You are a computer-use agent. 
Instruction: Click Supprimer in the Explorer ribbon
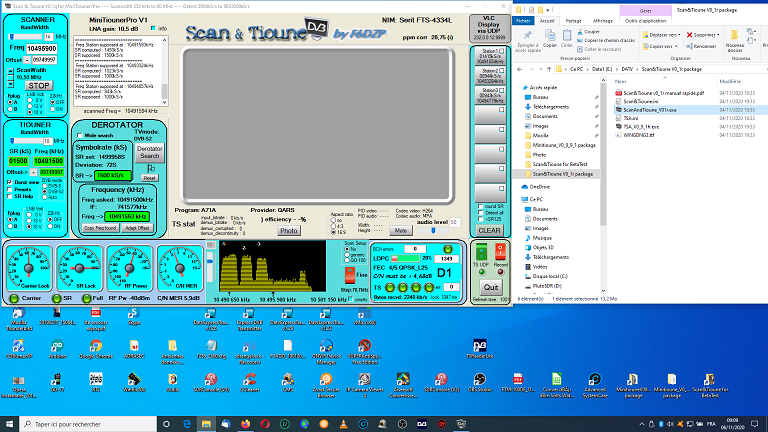[x=703, y=35]
